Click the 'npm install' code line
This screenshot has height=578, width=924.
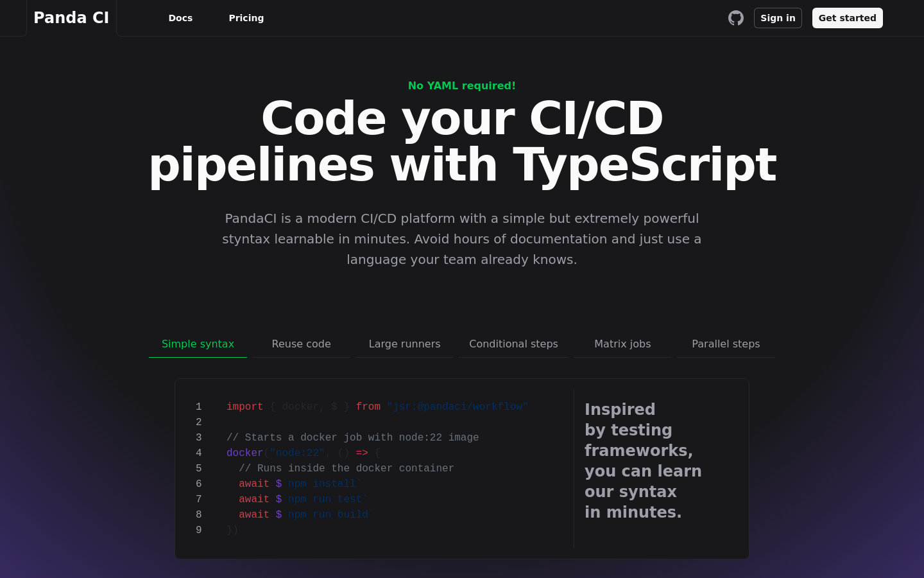pyautogui.click(x=300, y=484)
